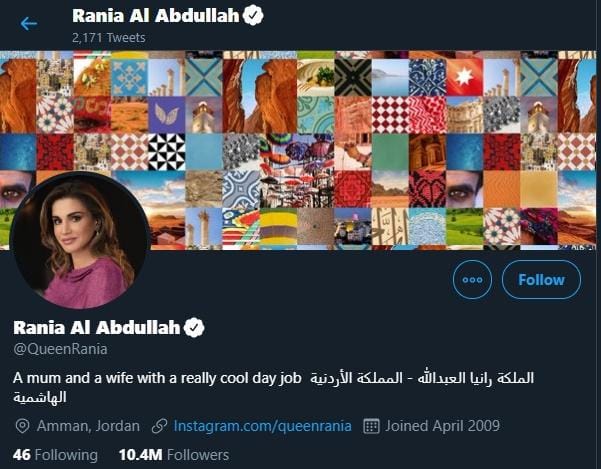Click the 2,171 Tweets count

tap(109, 38)
